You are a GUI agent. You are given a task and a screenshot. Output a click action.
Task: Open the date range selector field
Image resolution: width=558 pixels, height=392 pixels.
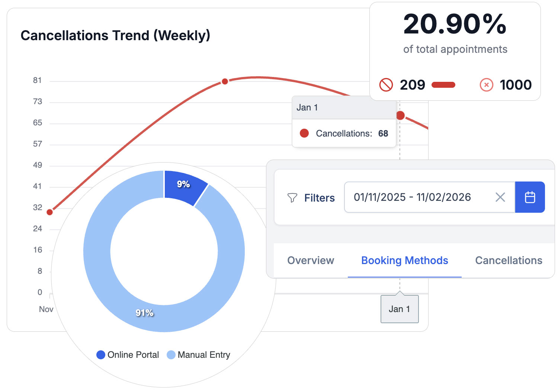pos(412,197)
